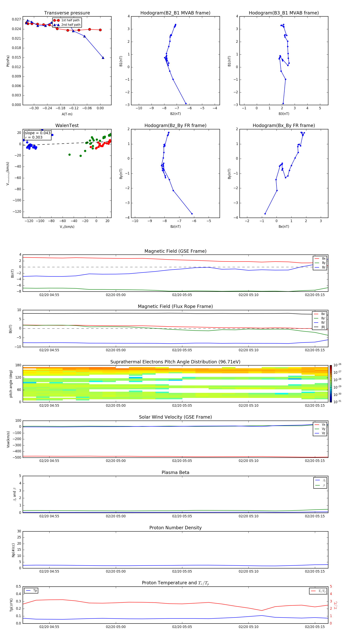
Task: Click the lowest point of the B2_B1 hodogram
Action: (186, 103)
